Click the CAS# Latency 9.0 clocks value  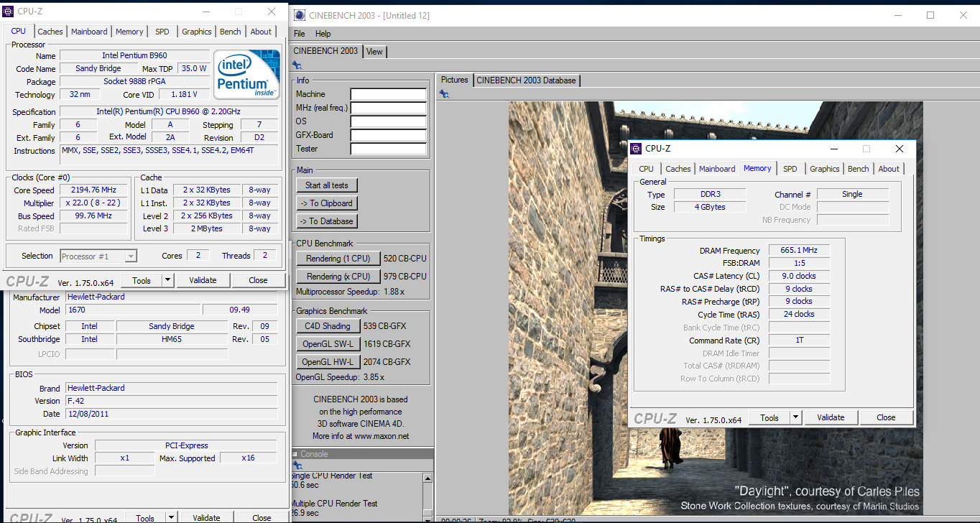pyautogui.click(x=799, y=276)
